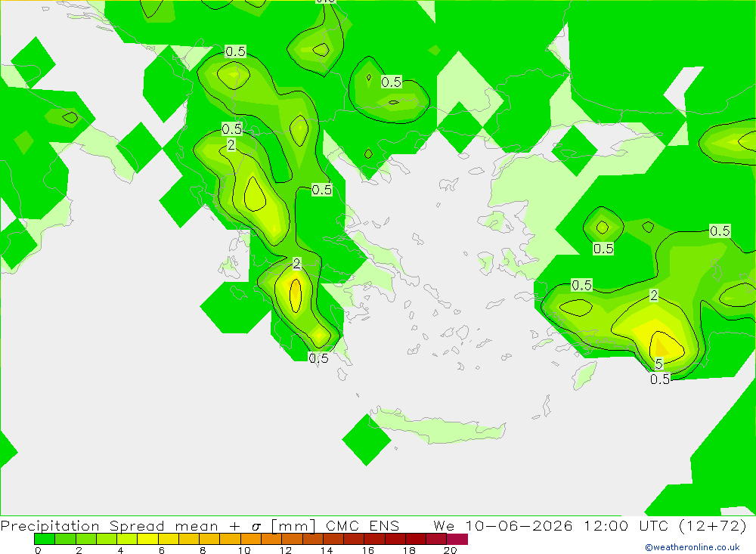Click the legend tick label '20'
Screen dimensions: 756x554
451,550
